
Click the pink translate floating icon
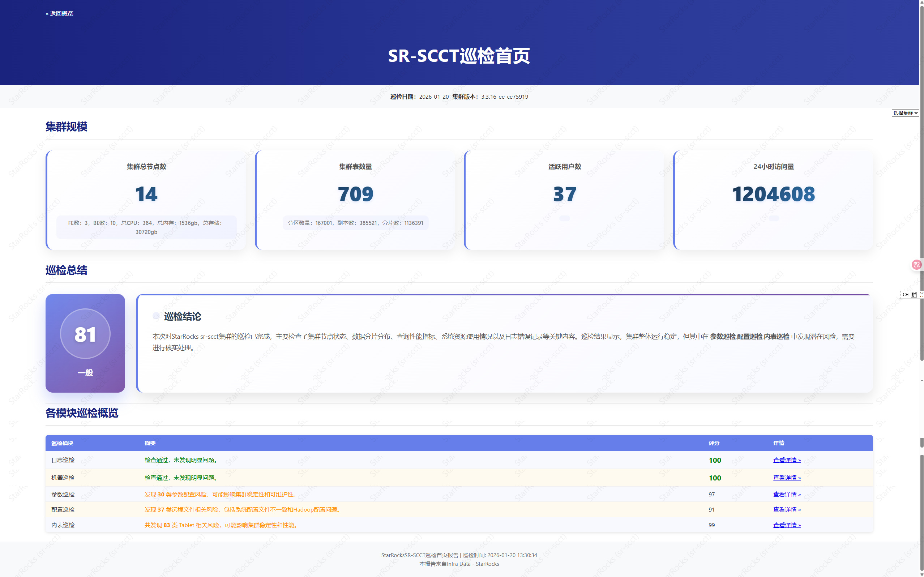(x=916, y=265)
